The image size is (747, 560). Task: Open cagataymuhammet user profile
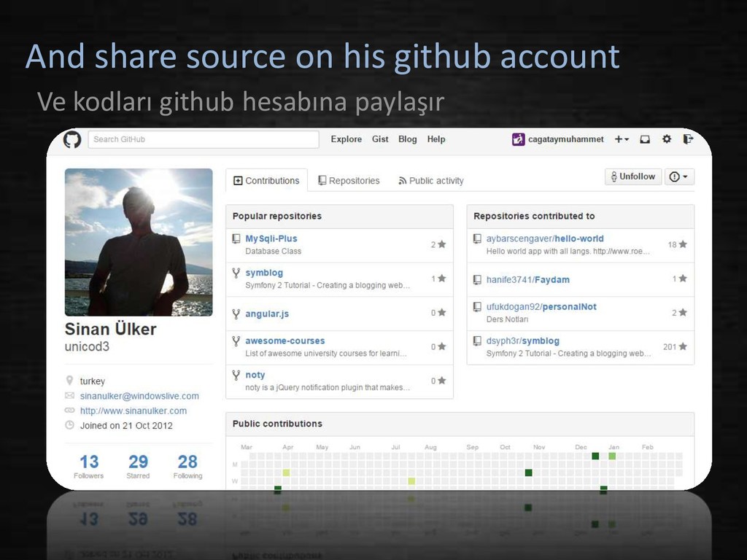(565, 139)
